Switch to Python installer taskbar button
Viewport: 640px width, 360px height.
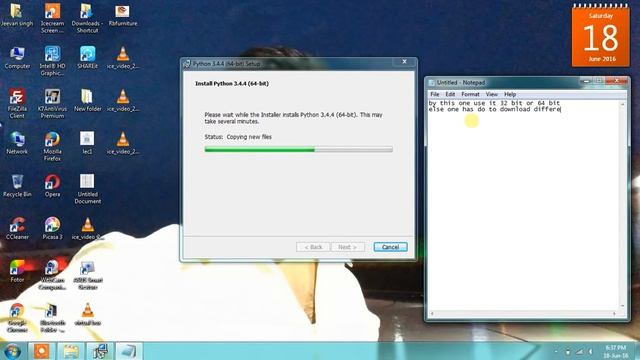pyautogui.click(x=100, y=351)
